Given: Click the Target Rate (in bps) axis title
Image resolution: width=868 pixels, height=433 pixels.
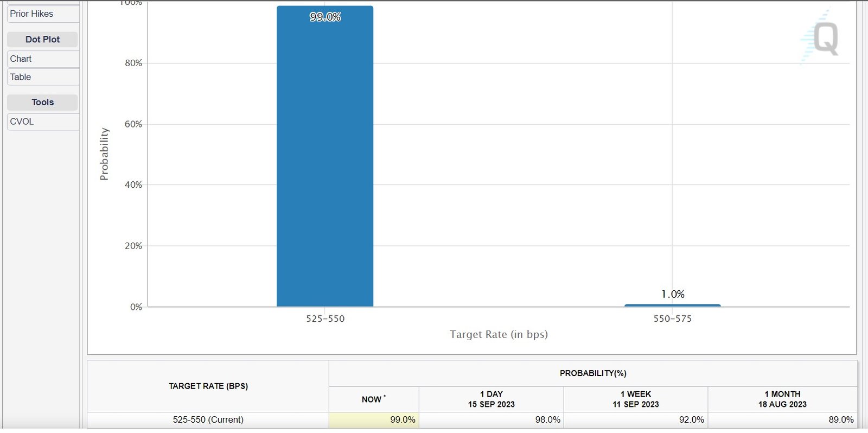Looking at the screenshot, I should tap(499, 334).
